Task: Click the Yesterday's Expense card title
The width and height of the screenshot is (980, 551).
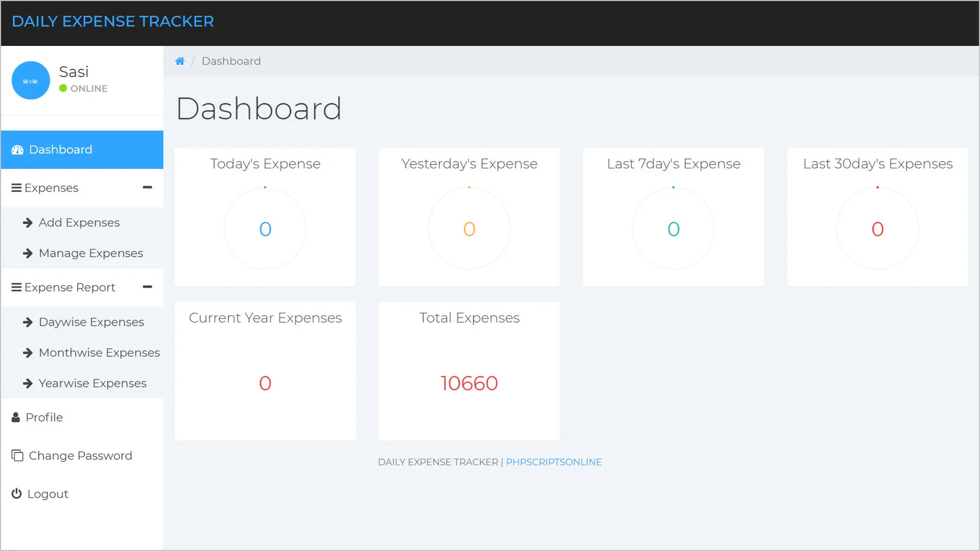Action: [469, 164]
